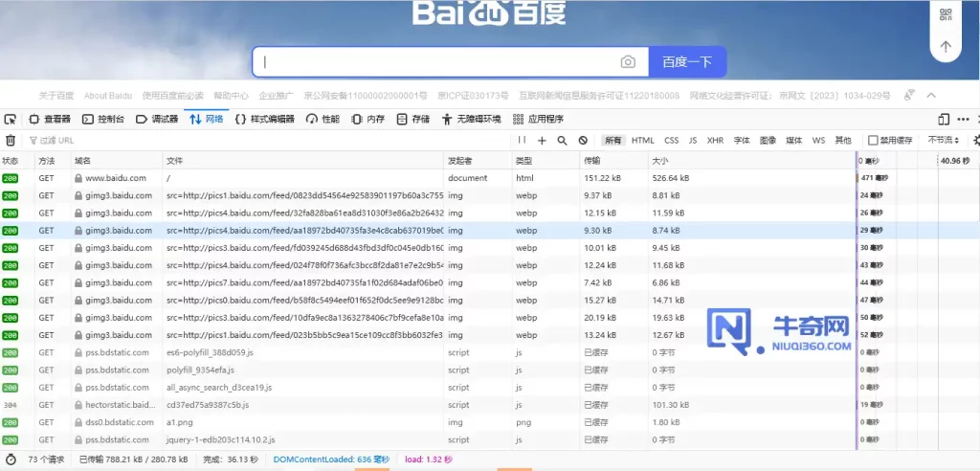980x471 pixels.
Task: Click the QR code icon on Baidu page
Action: point(946,13)
